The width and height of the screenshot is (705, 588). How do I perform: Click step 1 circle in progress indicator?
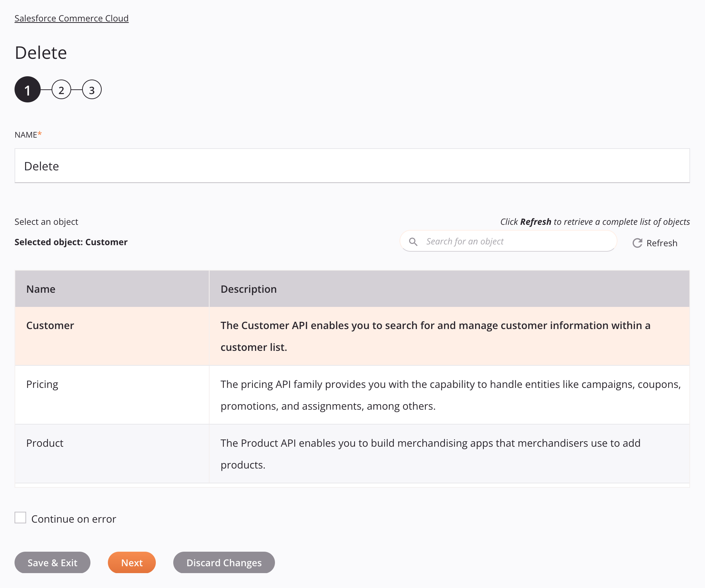(x=27, y=90)
